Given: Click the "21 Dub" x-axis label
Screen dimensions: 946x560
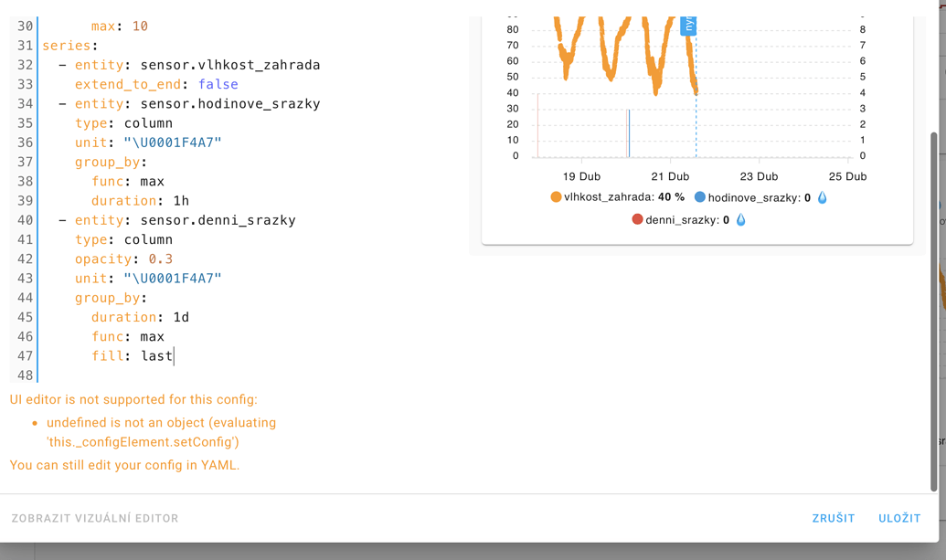Looking at the screenshot, I should (670, 176).
